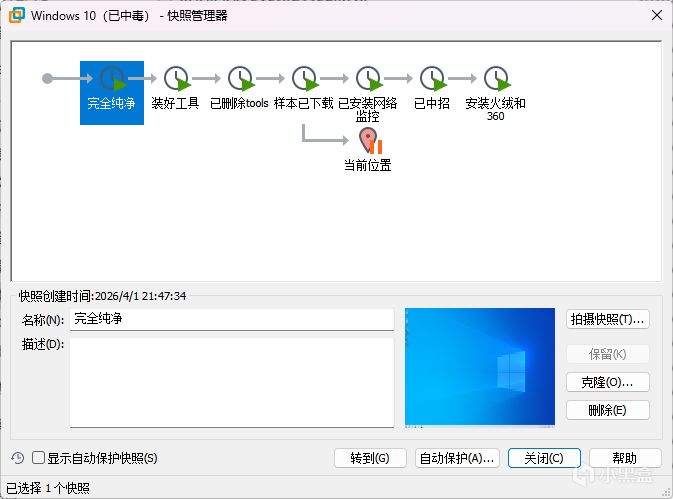Screen dimensions: 673x499
Task: Click the 转到(G) button
Action: point(370,458)
